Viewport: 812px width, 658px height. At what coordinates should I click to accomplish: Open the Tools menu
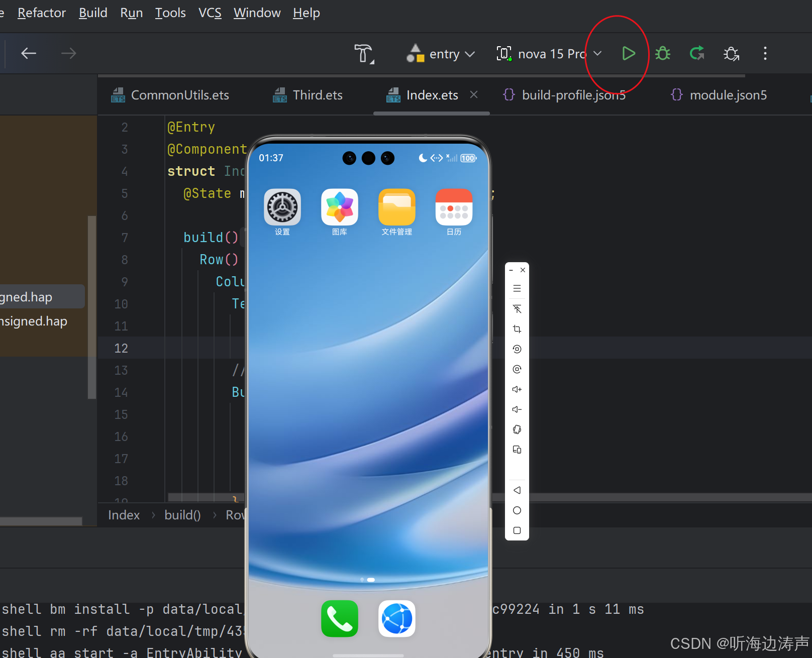point(170,13)
